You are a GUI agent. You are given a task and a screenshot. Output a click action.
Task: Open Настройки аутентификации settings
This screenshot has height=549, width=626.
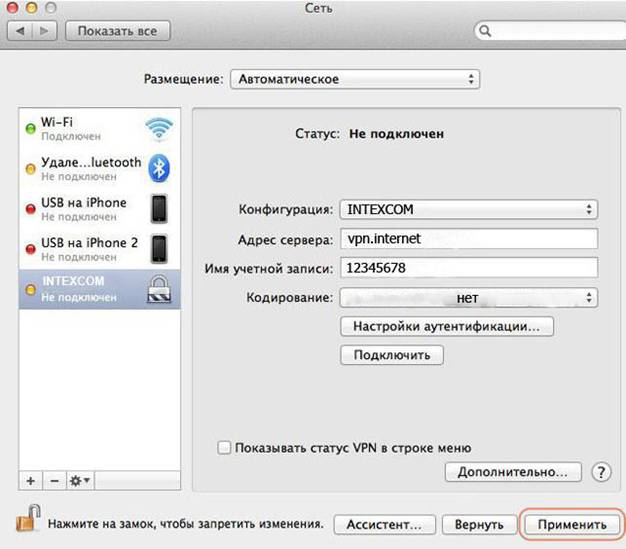pyautogui.click(x=447, y=326)
